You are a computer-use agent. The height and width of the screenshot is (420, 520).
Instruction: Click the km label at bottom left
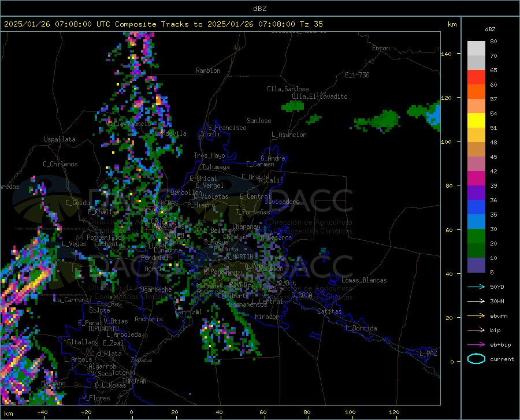pos(8,414)
